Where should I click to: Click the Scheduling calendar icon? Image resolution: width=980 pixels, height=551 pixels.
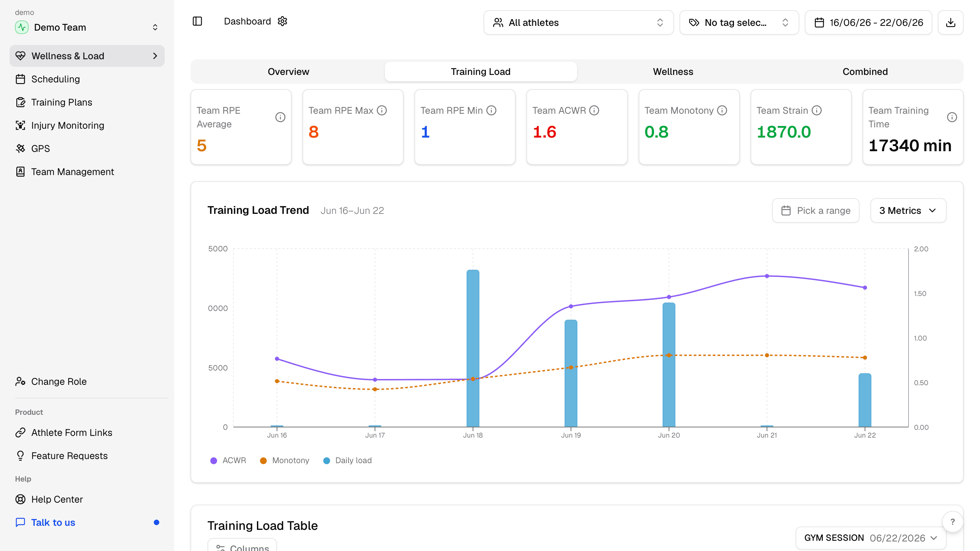tap(20, 79)
